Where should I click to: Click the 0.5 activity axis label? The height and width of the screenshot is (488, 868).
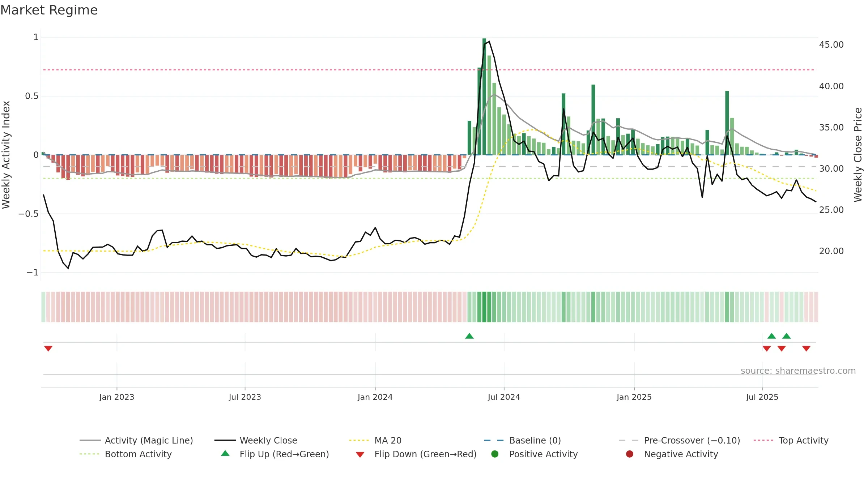coord(32,96)
